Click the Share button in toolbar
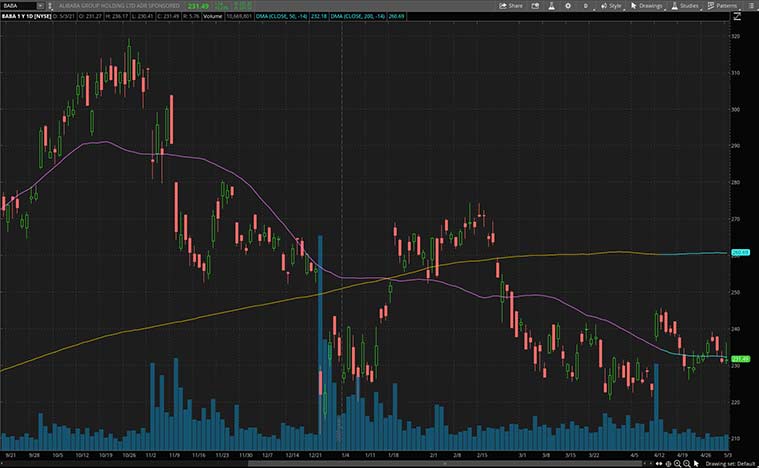 (512, 5)
